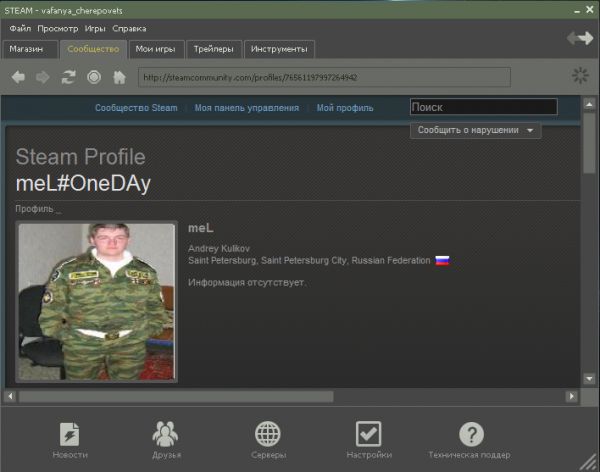Click the profile avatar photo
The width and height of the screenshot is (600, 472).
[x=96, y=302]
